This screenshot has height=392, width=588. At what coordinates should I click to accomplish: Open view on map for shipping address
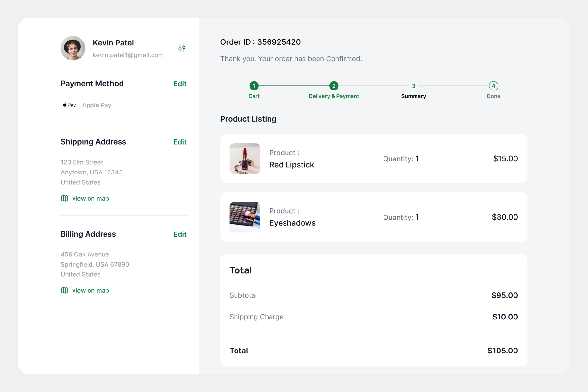[x=90, y=198]
